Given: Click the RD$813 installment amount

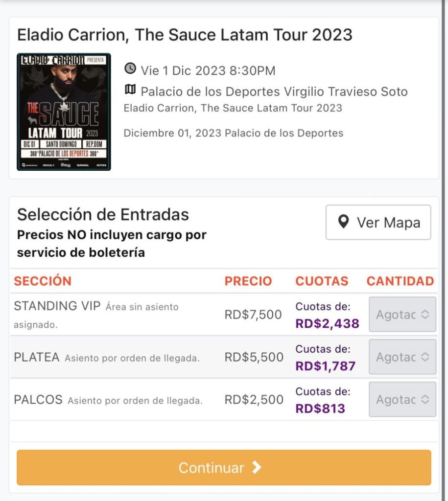Looking at the screenshot, I should point(320,409).
